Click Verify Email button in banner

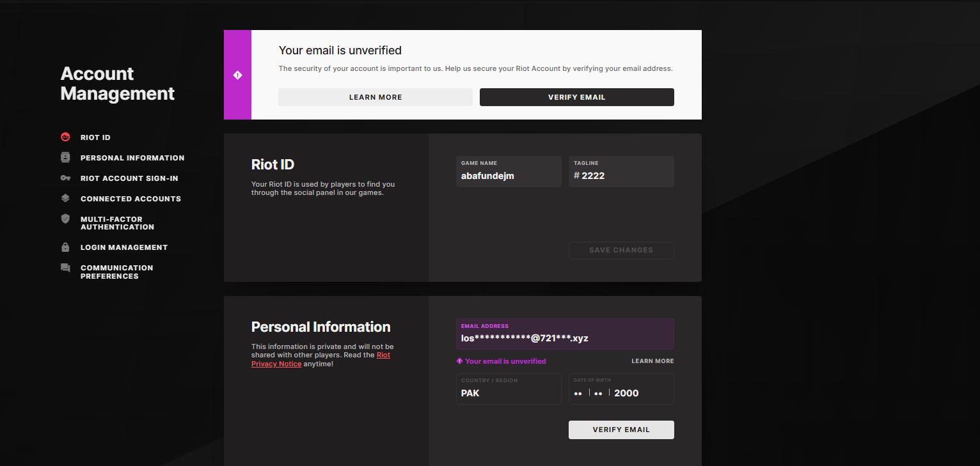click(x=577, y=97)
